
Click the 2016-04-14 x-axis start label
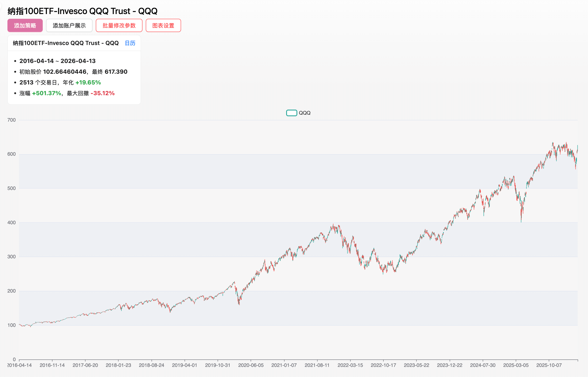pyautogui.click(x=20, y=365)
